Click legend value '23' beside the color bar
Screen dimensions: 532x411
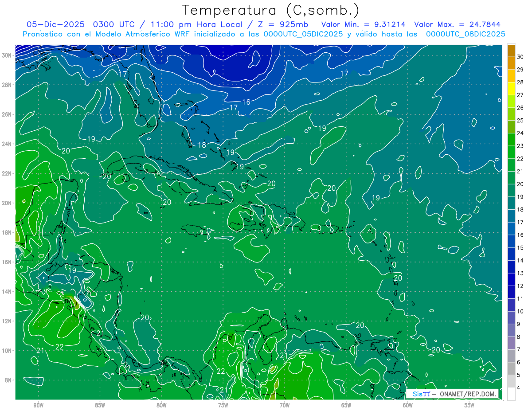(520, 146)
